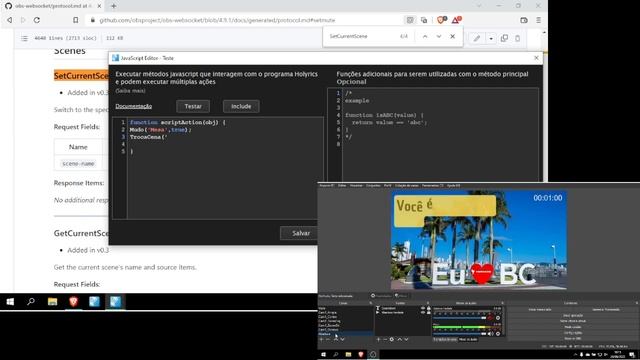Move selected source up
Image resolution: width=640 pixels, height=360 pixels.
400,340
